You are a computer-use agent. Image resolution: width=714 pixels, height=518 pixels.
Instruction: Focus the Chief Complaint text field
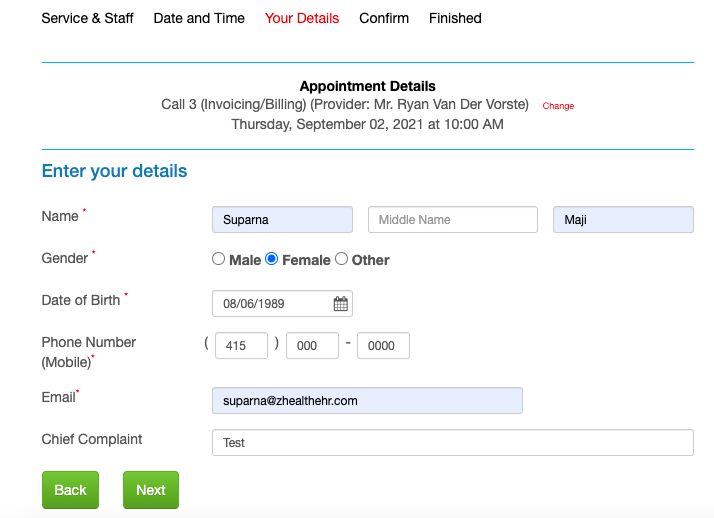pyautogui.click(x=453, y=442)
